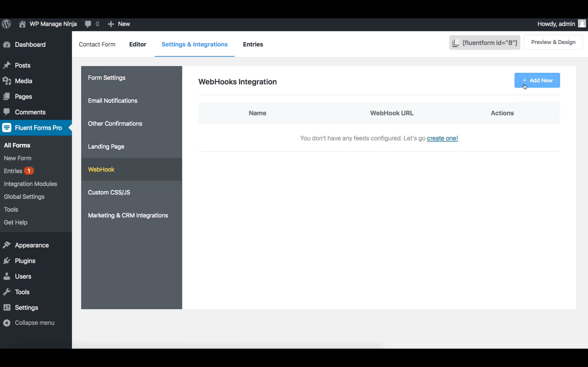This screenshot has width=588, height=367.
Task: Open the Email Notifications settings section
Action: coord(112,101)
